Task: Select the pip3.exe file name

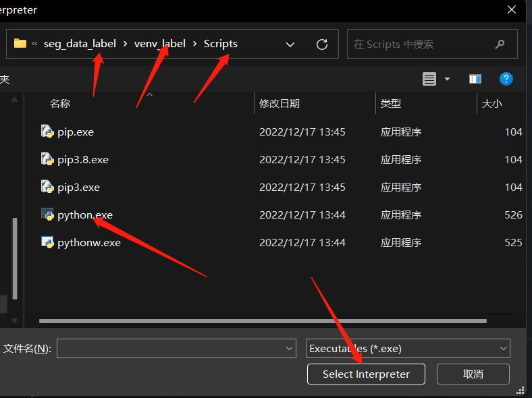Action: point(79,188)
